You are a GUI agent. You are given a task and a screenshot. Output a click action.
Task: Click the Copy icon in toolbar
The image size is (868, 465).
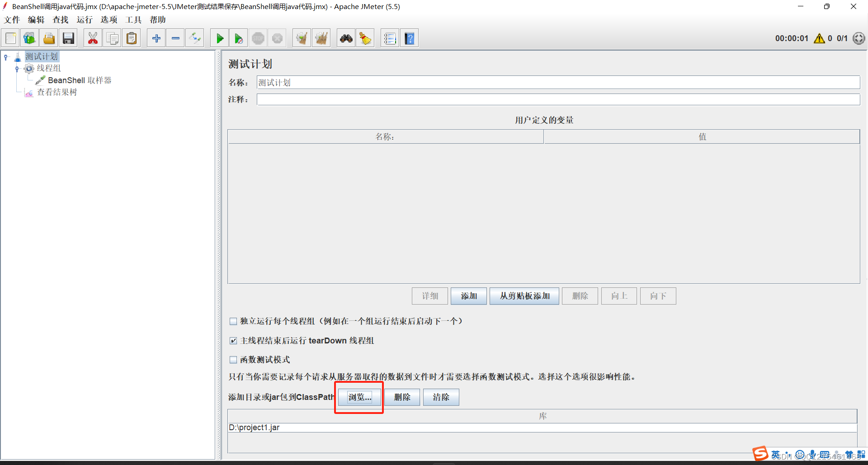click(x=112, y=38)
